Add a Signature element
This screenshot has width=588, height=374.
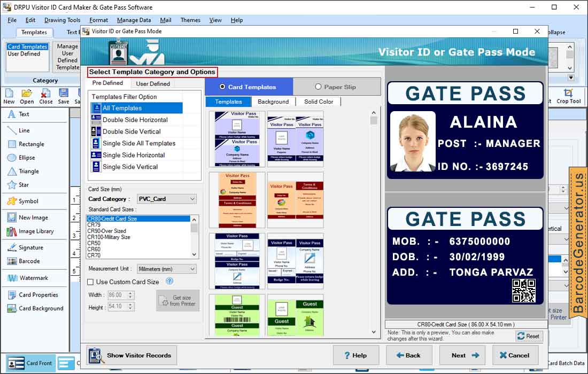pos(26,247)
